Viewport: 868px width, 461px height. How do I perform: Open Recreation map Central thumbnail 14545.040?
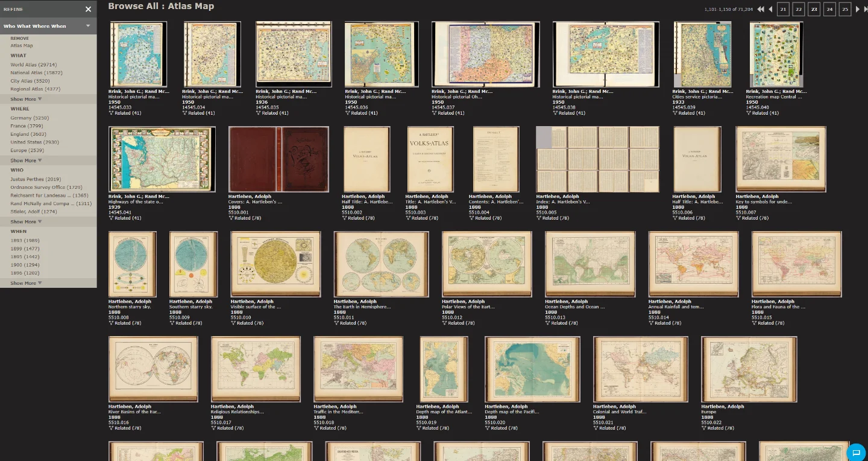coord(776,54)
